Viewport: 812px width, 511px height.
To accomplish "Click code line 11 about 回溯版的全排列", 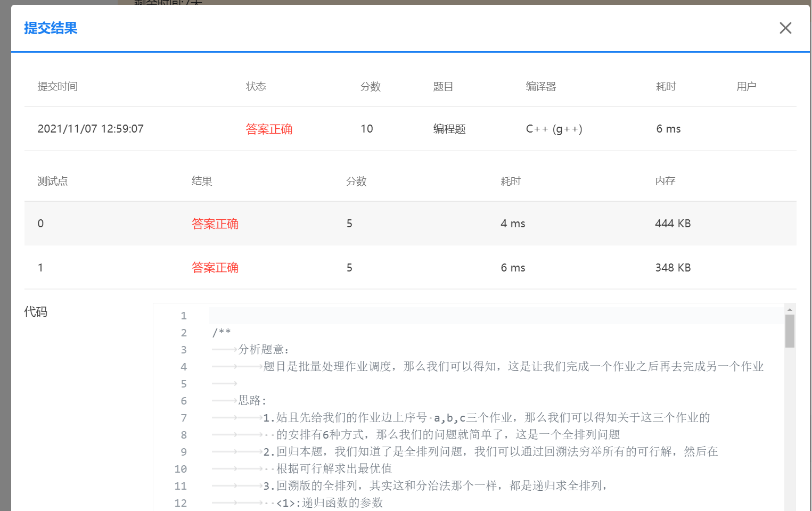I will 436,486.
